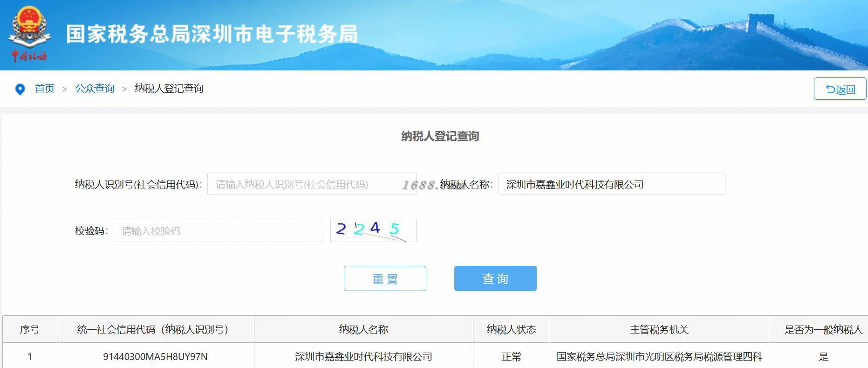Refresh the captcha image 2245

click(373, 230)
